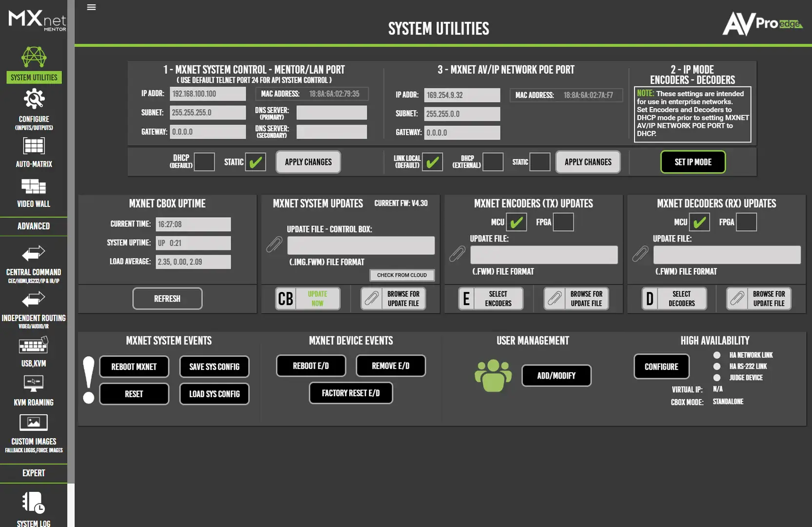812x527 pixels.
Task: Click the D decoders letter icon
Action: click(x=650, y=299)
